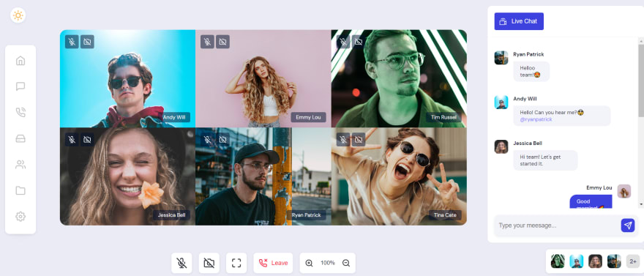Click the Jessica Bell name label on video
This screenshot has width=644, height=276.
(x=172, y=215)
